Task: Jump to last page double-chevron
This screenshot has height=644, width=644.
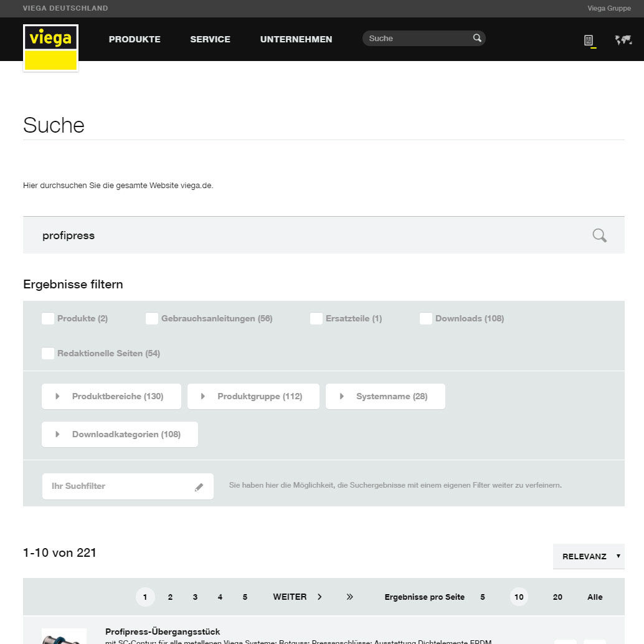Action: (349, 597)
